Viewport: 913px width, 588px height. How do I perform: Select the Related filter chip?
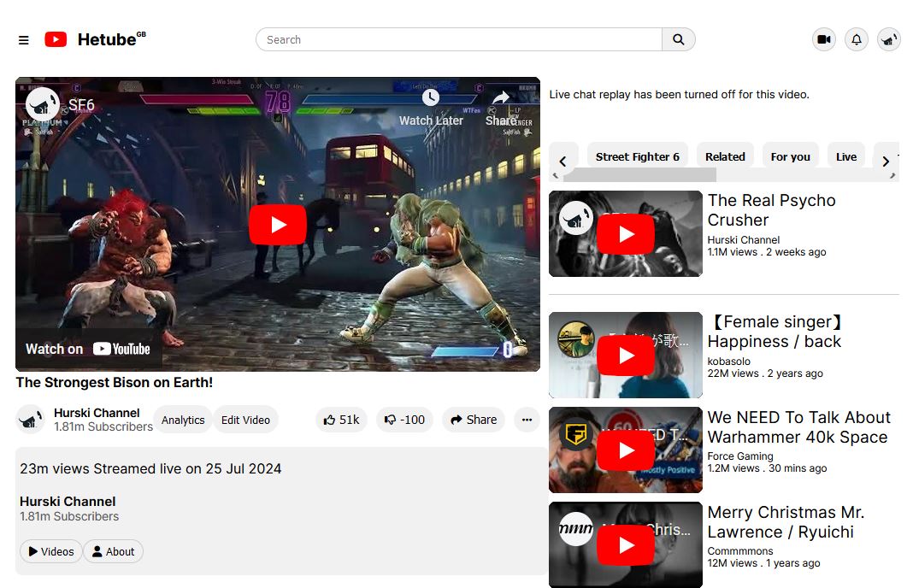point(725,156)
